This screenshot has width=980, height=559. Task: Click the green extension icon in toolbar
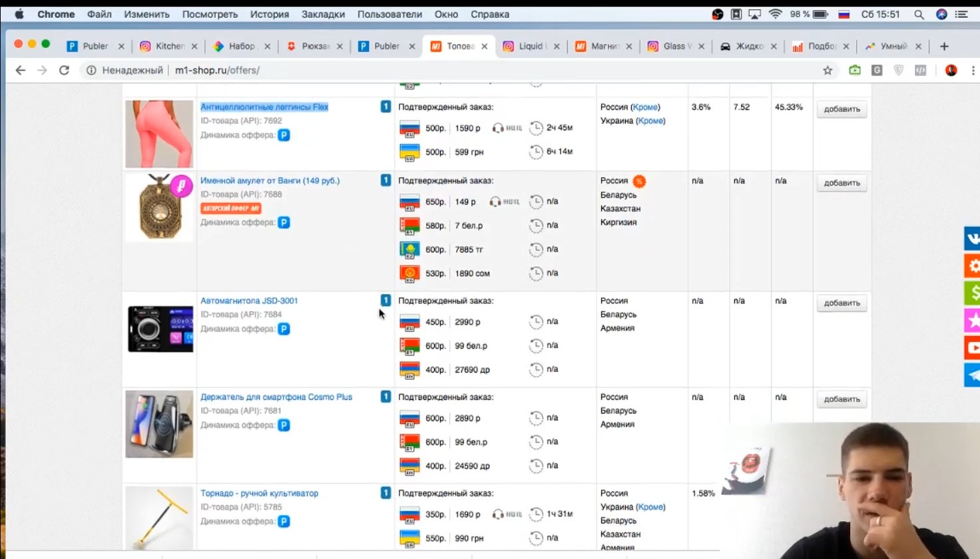(x=855, y=70)
